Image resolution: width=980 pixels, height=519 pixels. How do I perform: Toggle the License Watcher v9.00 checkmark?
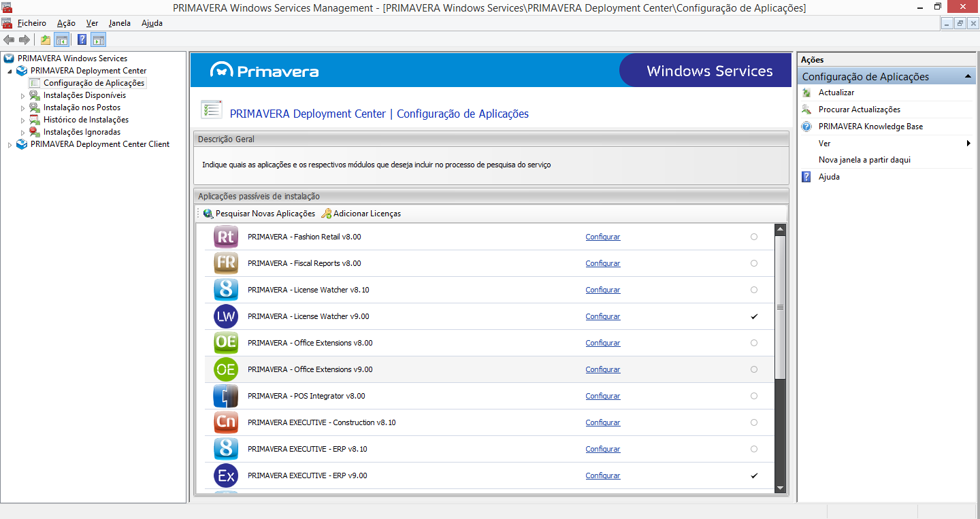(753, 316)
